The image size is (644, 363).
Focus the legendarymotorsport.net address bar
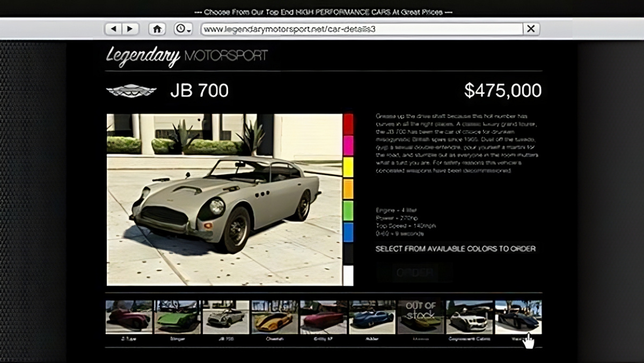(x=362, y=29)
